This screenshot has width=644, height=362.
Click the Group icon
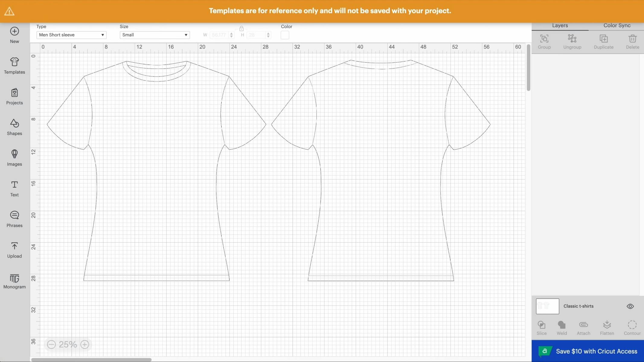click(544, 41)
